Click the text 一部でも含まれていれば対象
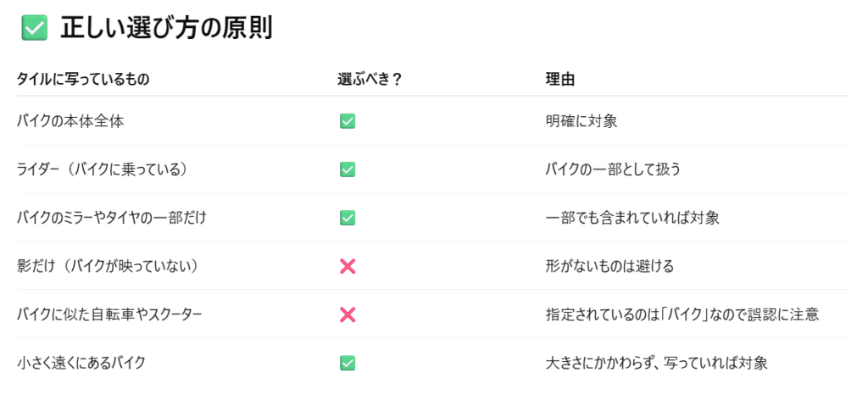This screenshot has height=411, width=868. click(x=632, y=218)
